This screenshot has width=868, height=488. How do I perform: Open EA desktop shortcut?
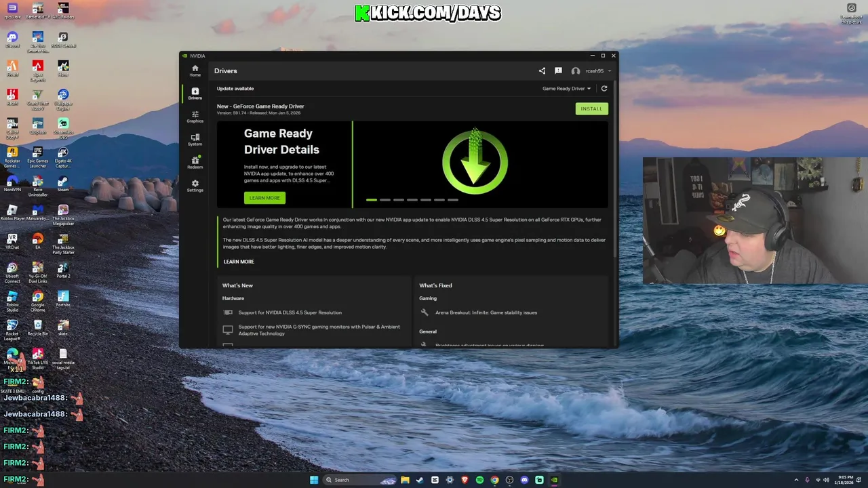click(x=37, y=241)
